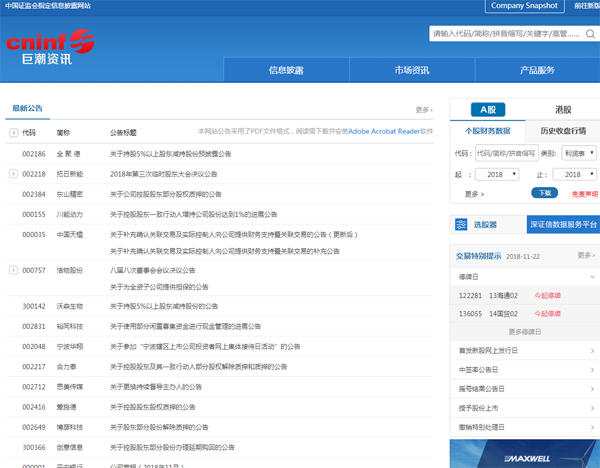
Task: Click stock name 沃森生物
Action: (70, 306)
